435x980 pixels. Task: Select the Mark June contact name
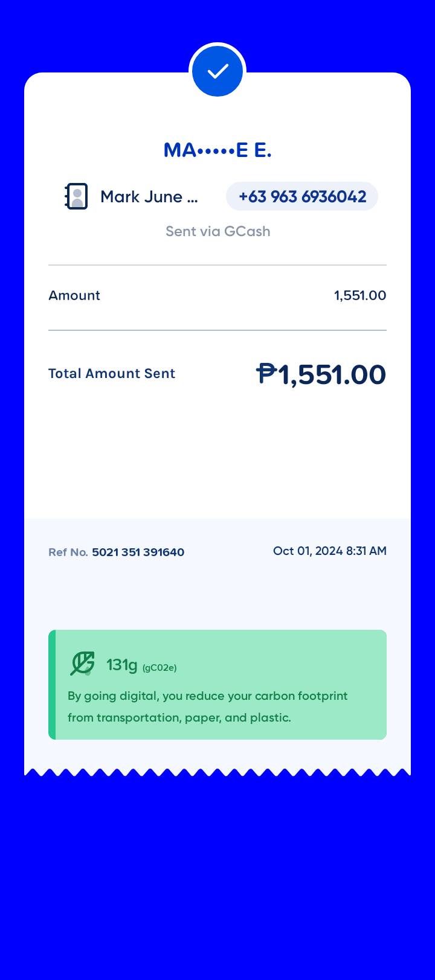(149, 197)
